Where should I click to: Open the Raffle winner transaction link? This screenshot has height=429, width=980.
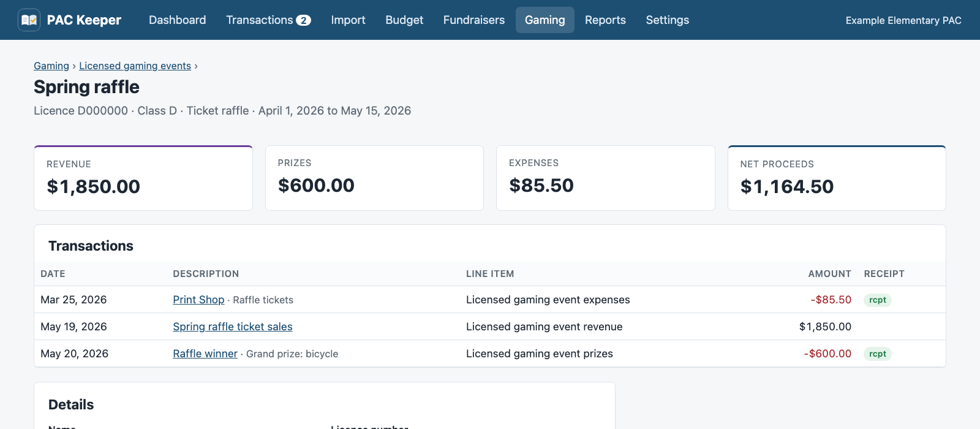pos(205,354)
